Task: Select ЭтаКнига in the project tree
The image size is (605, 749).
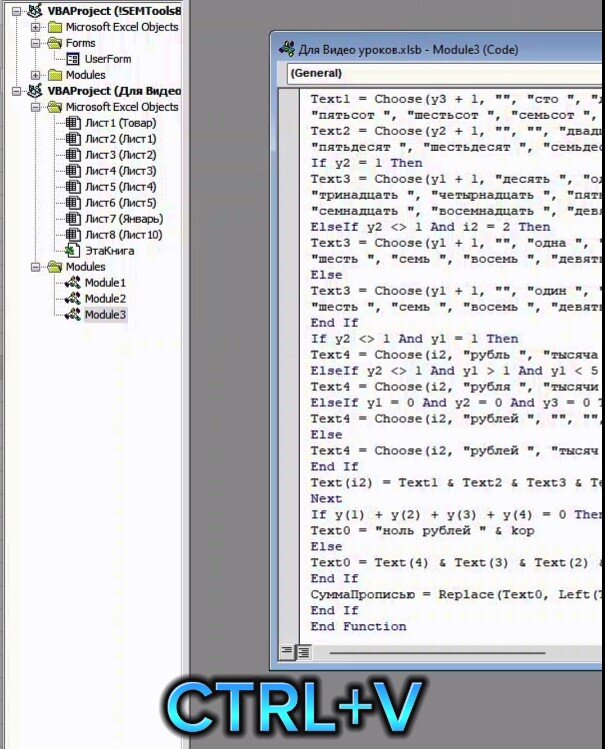Action: pos(109,251)
